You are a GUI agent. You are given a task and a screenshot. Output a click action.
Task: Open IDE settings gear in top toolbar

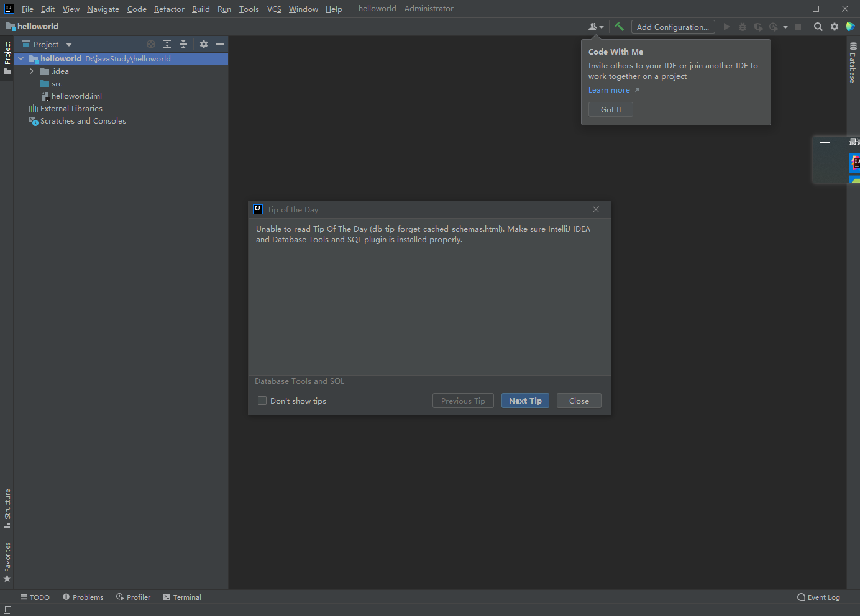click(x=835, y=27)
